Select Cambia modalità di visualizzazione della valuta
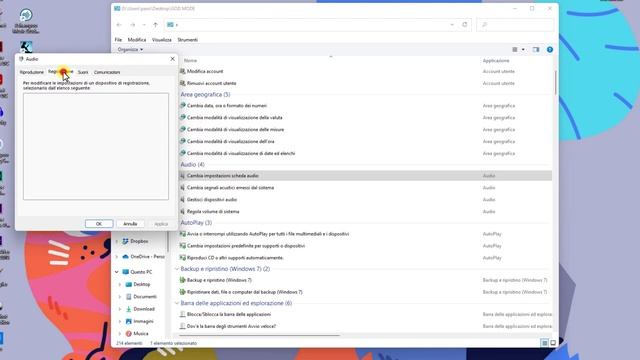Screen dimensions: 640x360 coord(234,118)
